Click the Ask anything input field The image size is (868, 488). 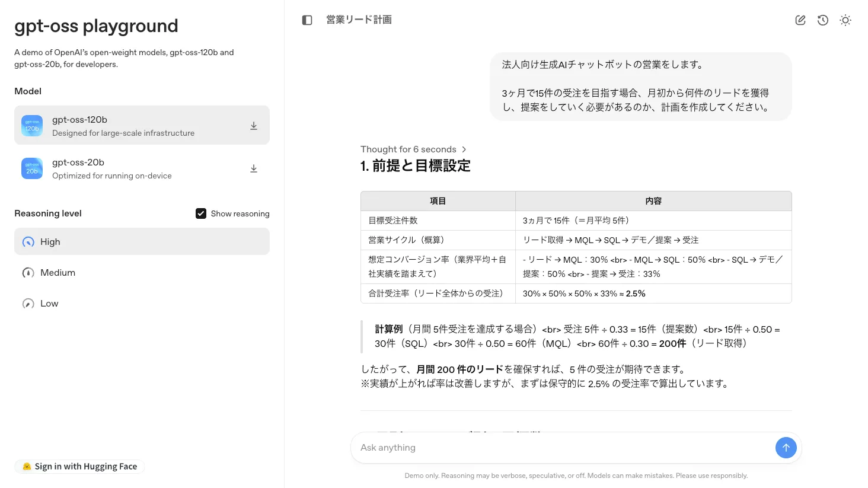coord(563,448)
